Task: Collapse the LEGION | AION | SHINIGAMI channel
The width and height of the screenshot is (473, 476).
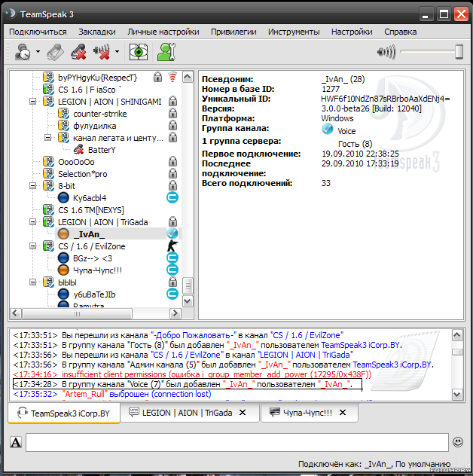Action: pos(33,102)
